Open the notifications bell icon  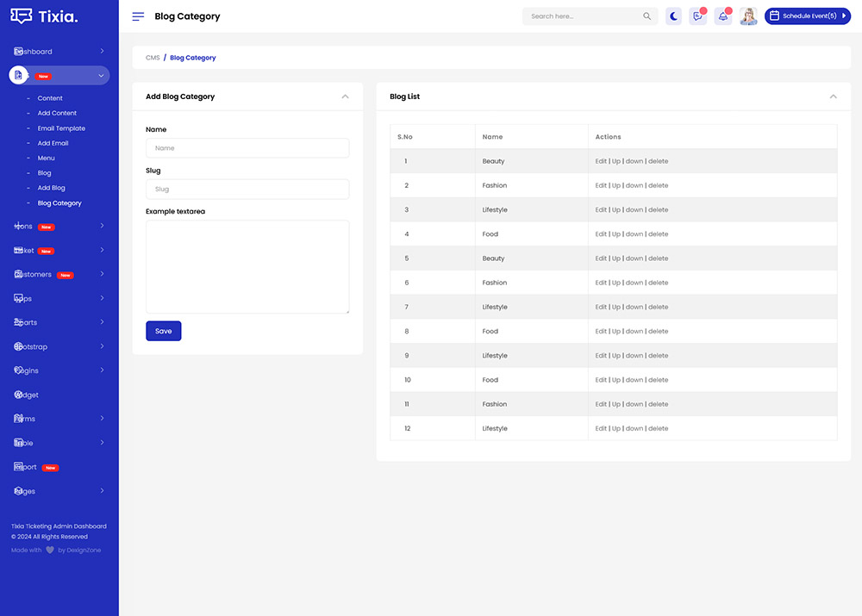click(x=723, y=16)
